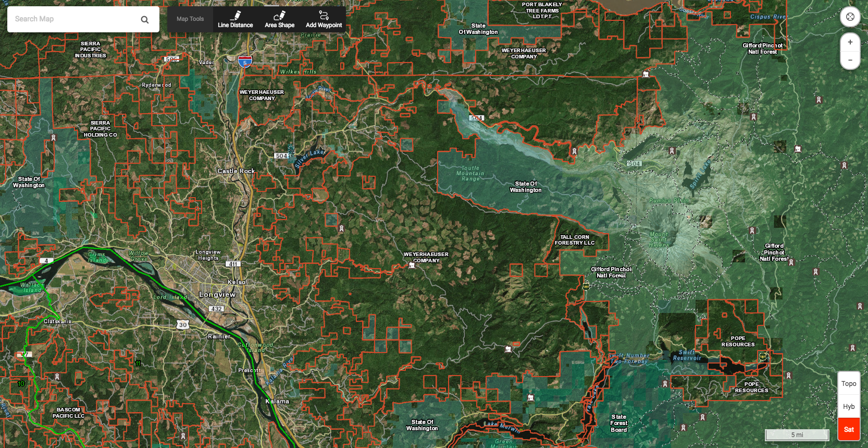Image resolution: width=868 pixels, height=448 pixels.
Task: Click the Swift Reservoir label
Action: pos(687,355)
